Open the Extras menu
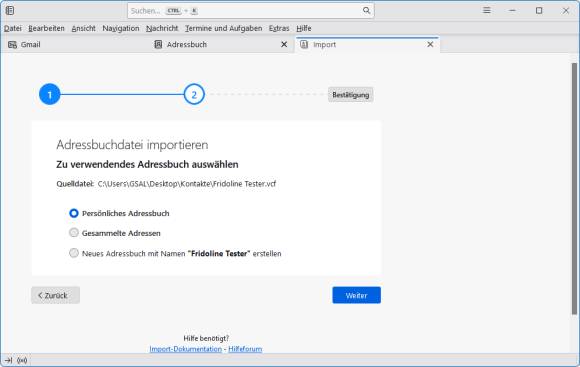The image size is (580, 367). pyautogui.click(x=279, y=28)
